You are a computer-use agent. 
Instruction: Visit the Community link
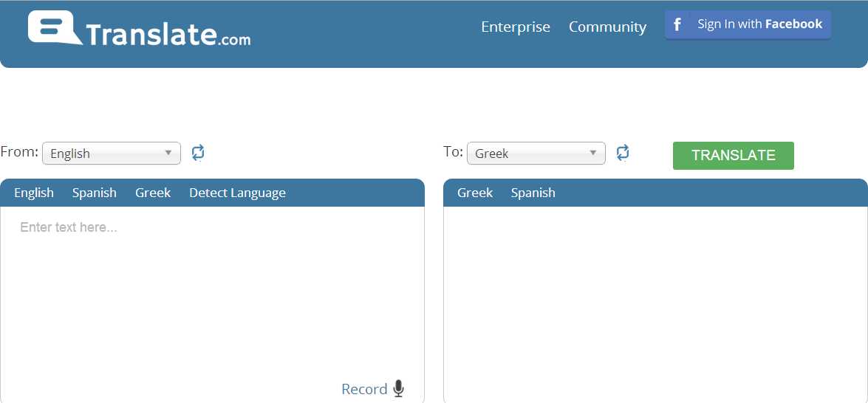click(x=607, y=27)
